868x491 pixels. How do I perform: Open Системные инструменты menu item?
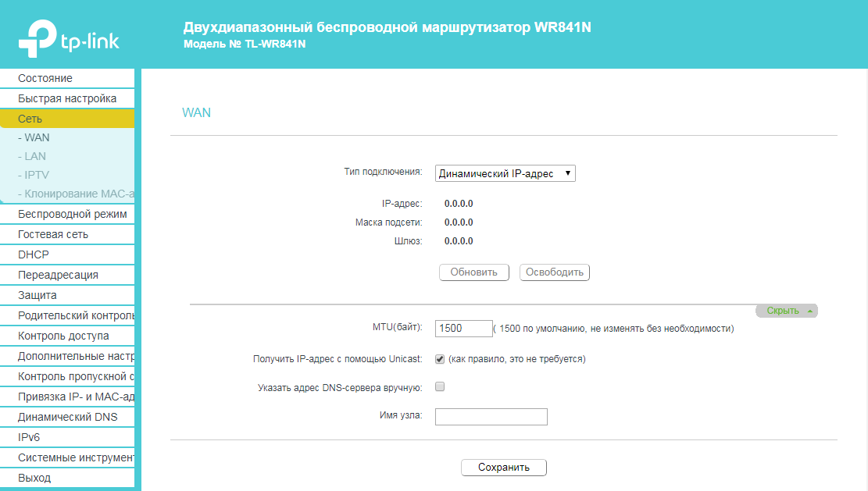67,457
